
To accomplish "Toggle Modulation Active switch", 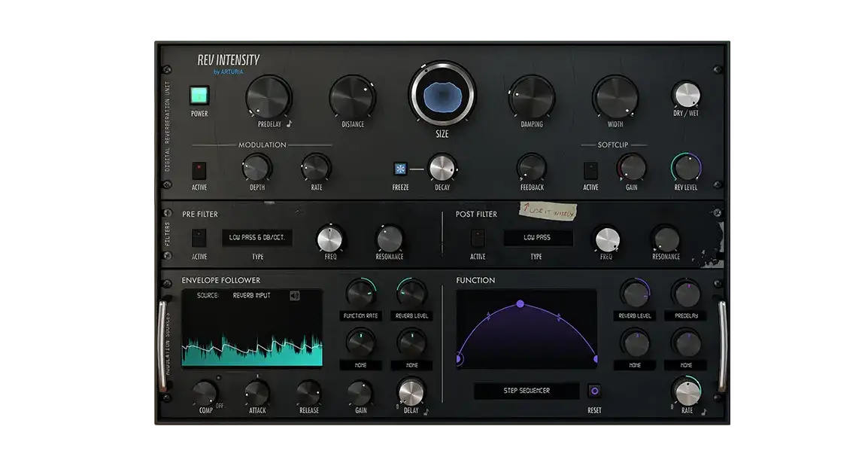I will tap(199, 169).
